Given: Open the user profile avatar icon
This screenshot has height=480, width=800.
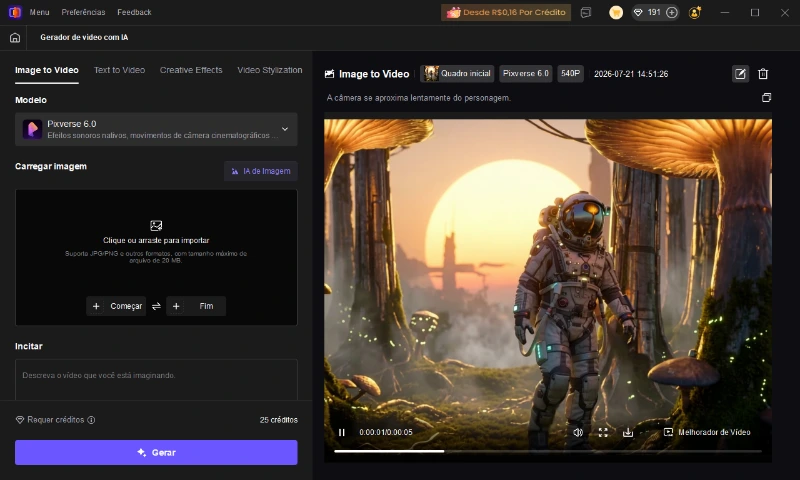Looking at the screenshot, I should (694, 12).
